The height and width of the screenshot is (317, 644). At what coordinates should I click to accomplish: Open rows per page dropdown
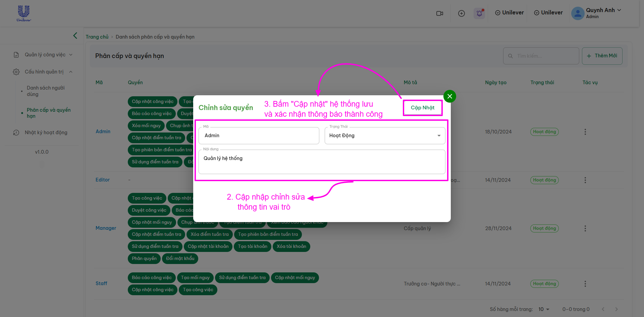[544, 309]
